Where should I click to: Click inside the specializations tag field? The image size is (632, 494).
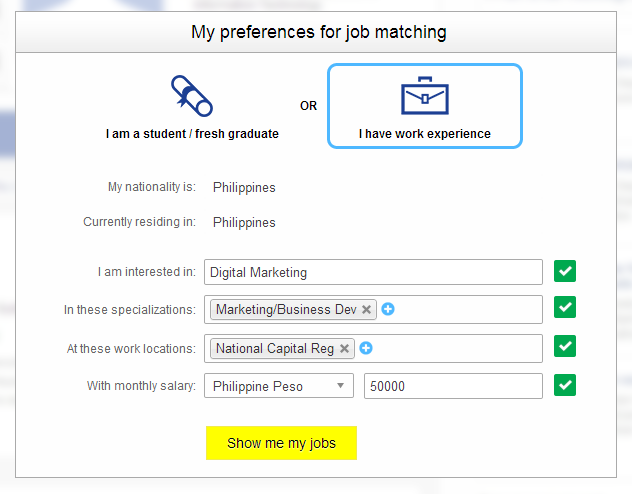pyautogui.click(x=468, y=310)
